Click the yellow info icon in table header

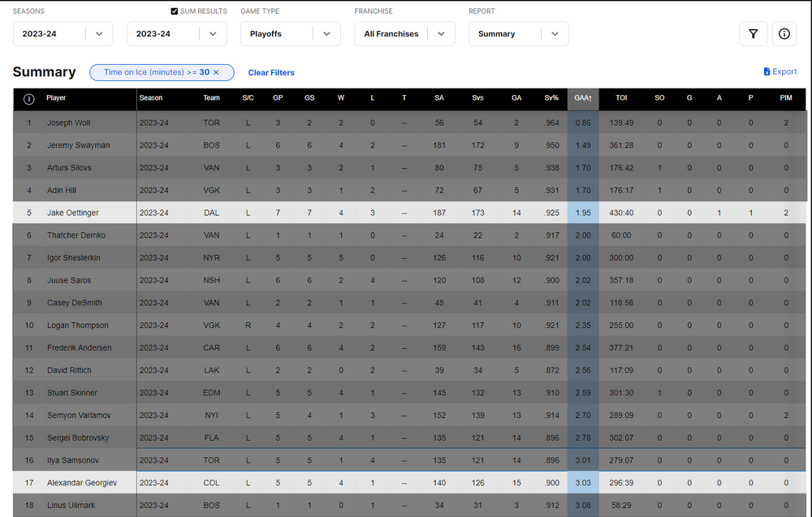pyautogui.click(x=29, y=99)
